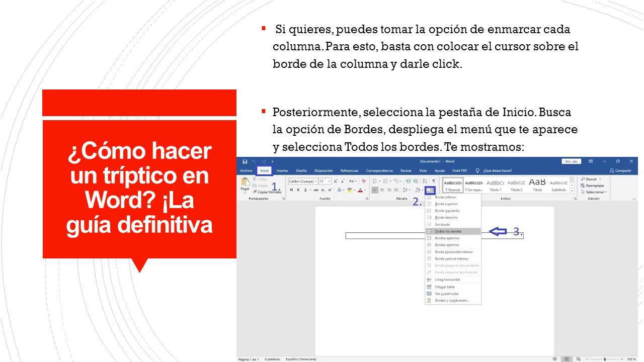Expand the styles gallery with the More arrow

tap(572, 191)
